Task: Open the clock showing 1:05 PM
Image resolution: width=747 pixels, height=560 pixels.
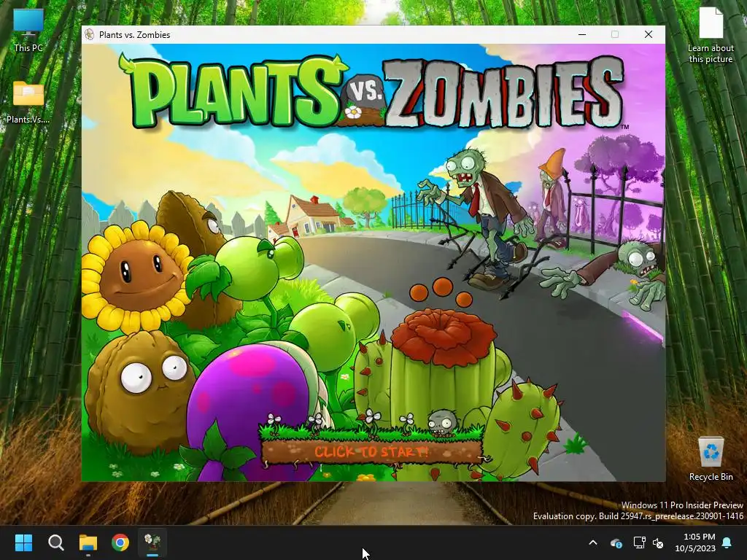Action: point(695,542)
